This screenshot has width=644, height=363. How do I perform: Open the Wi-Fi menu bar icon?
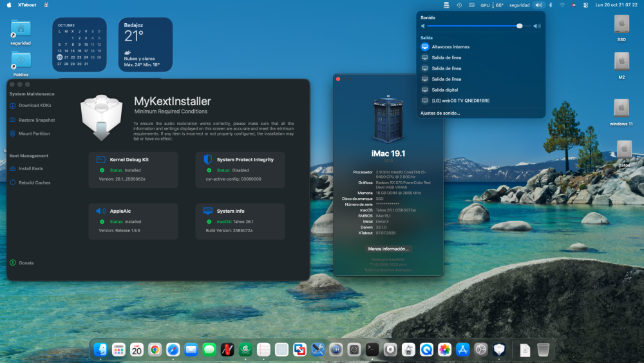(562, 5)
